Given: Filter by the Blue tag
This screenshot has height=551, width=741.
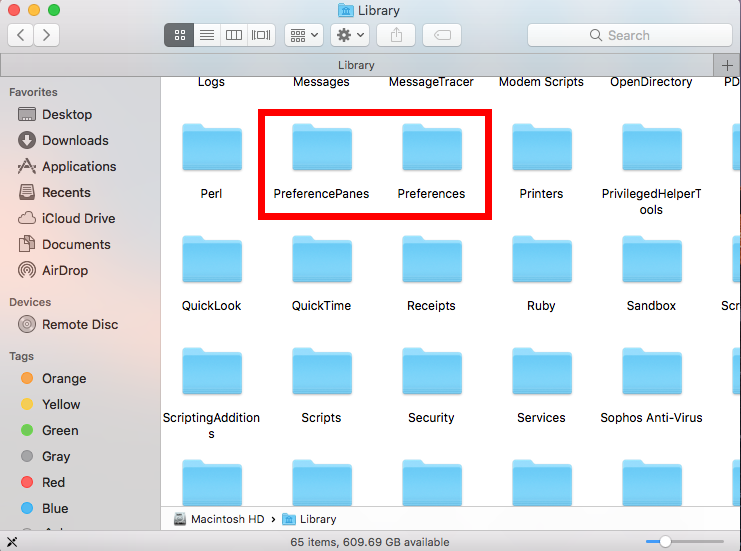Looking at the screenshot, I should point(44,508).
